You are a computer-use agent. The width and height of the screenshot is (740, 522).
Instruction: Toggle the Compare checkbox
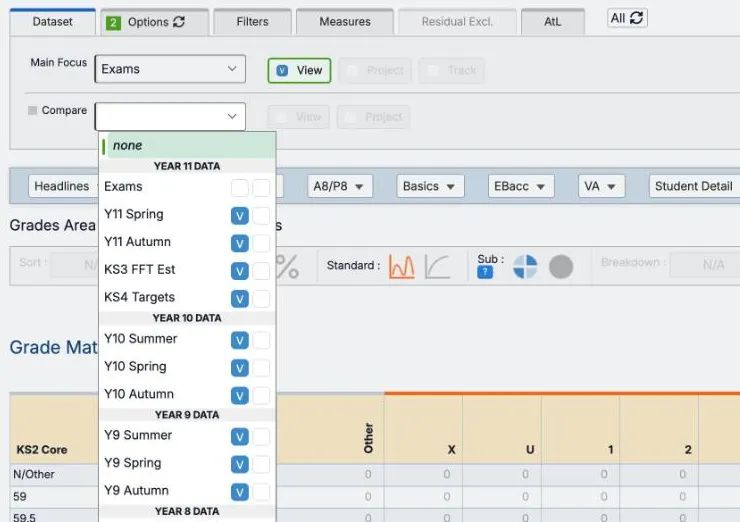click(33, 110)
